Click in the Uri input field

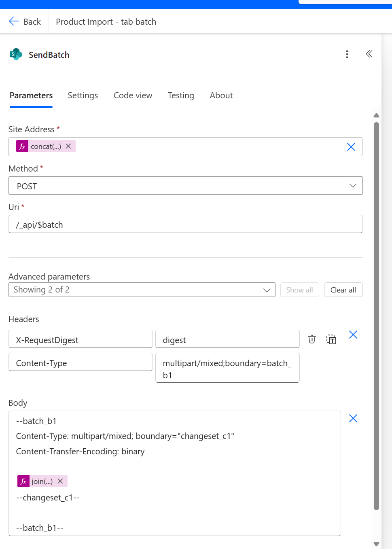point(185,224)
